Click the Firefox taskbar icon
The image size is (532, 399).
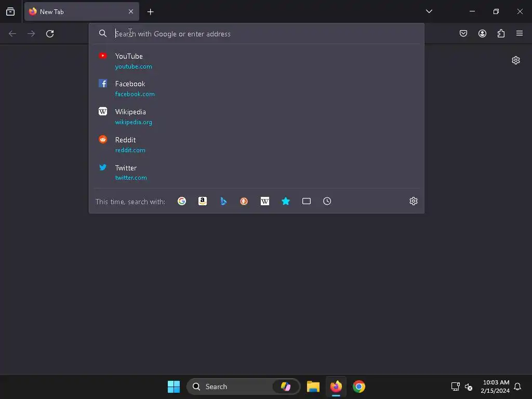(336, 387)
